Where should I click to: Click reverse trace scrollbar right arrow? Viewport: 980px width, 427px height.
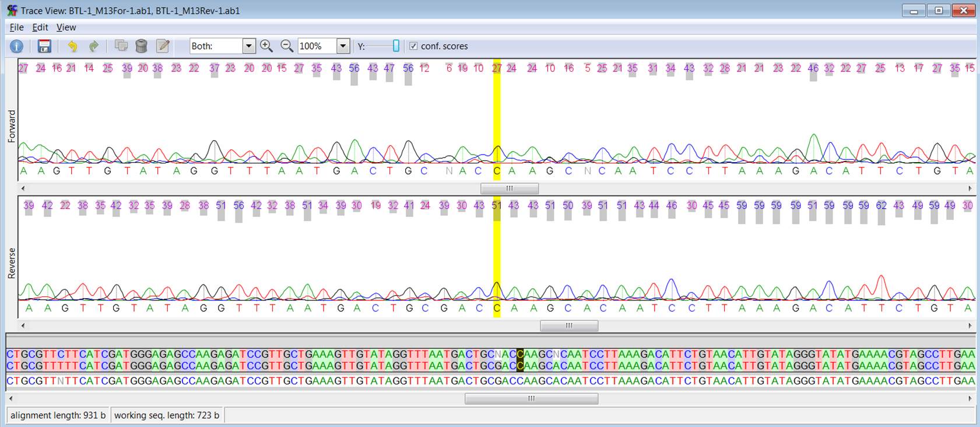tap(970, 326)
